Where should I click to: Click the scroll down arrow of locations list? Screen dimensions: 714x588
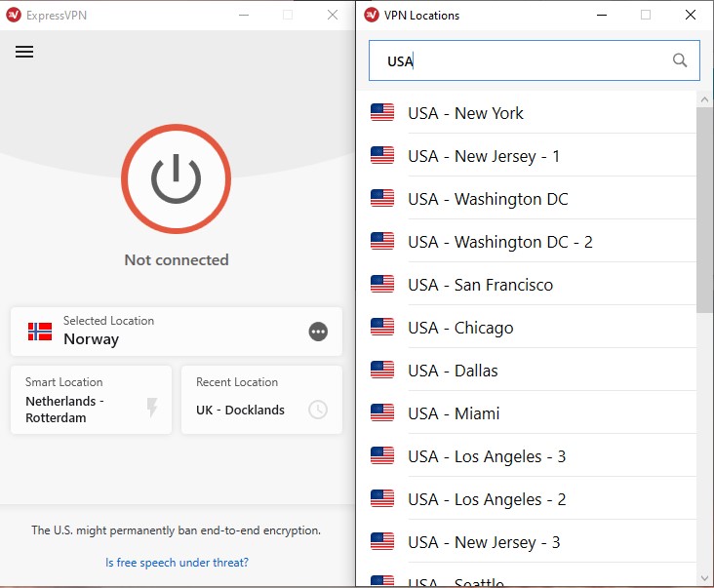click(704, 578)
